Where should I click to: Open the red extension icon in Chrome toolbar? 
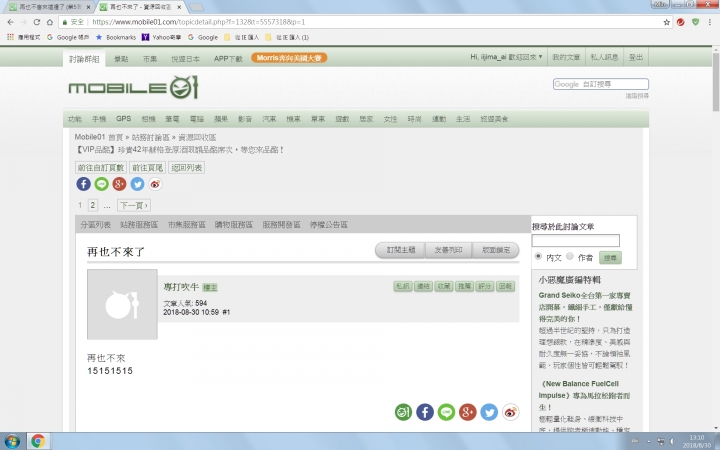pyautogui.click(x=681, y=22)
